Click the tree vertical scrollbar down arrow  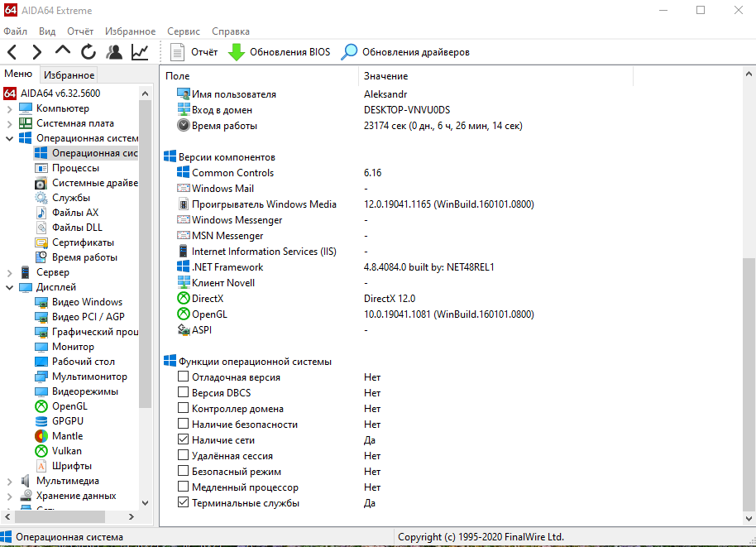point(145,502)
